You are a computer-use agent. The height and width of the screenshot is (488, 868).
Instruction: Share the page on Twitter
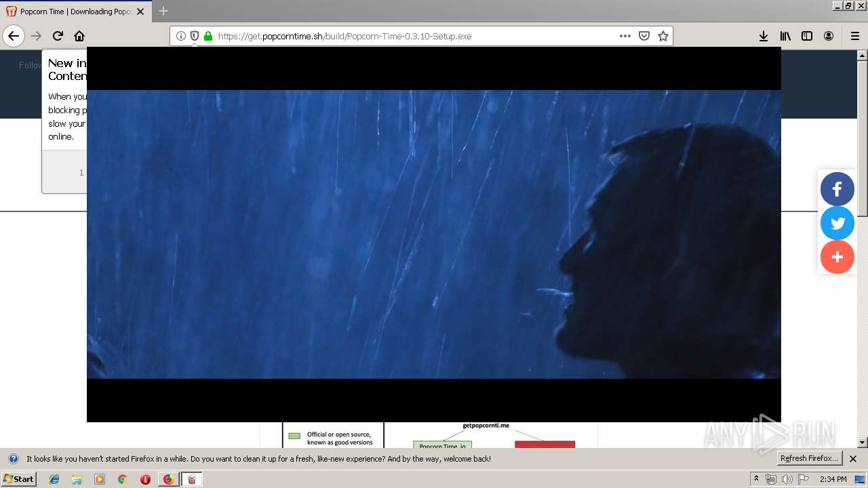point(837,223)
